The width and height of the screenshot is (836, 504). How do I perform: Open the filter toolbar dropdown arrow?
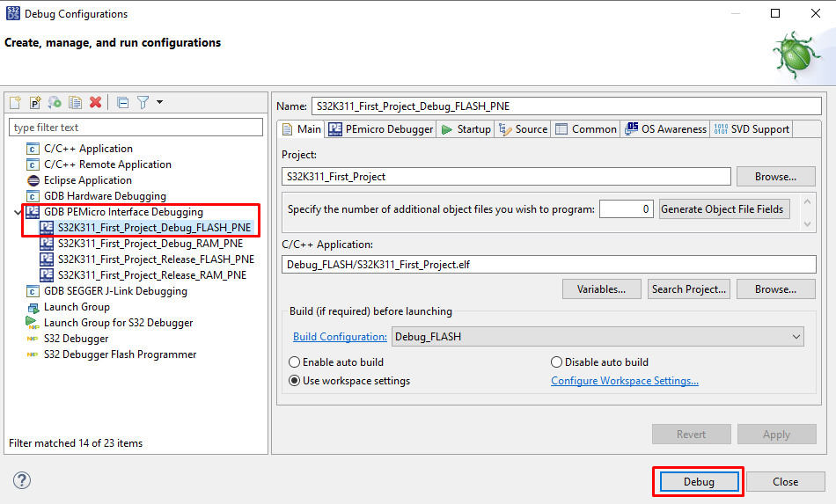tap(159, 103)
